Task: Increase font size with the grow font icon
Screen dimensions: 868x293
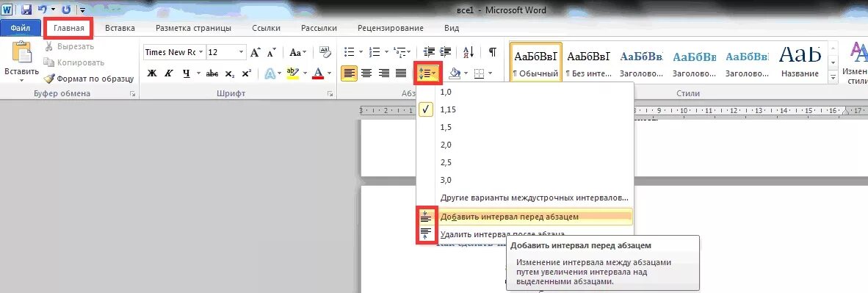Action: coord(255,53)
